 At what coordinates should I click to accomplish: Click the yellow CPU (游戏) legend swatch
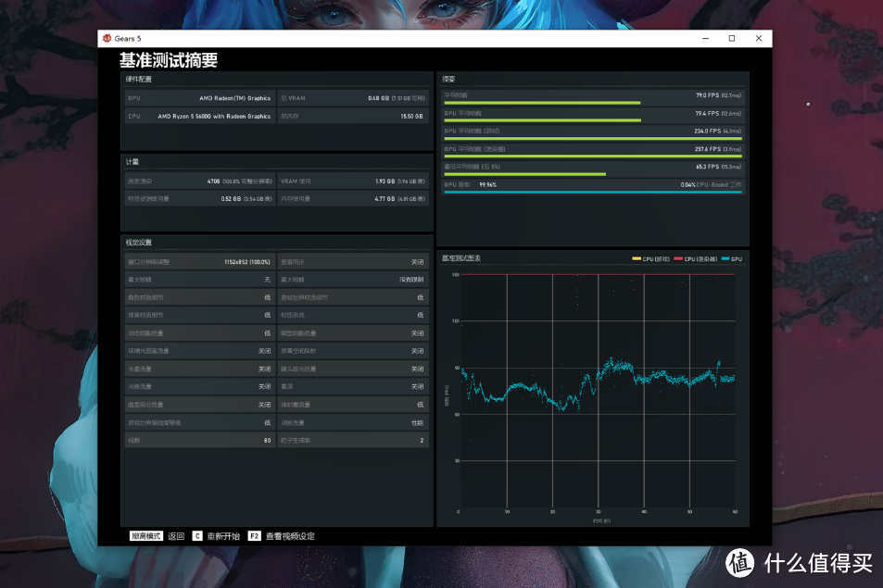[637, 259]
